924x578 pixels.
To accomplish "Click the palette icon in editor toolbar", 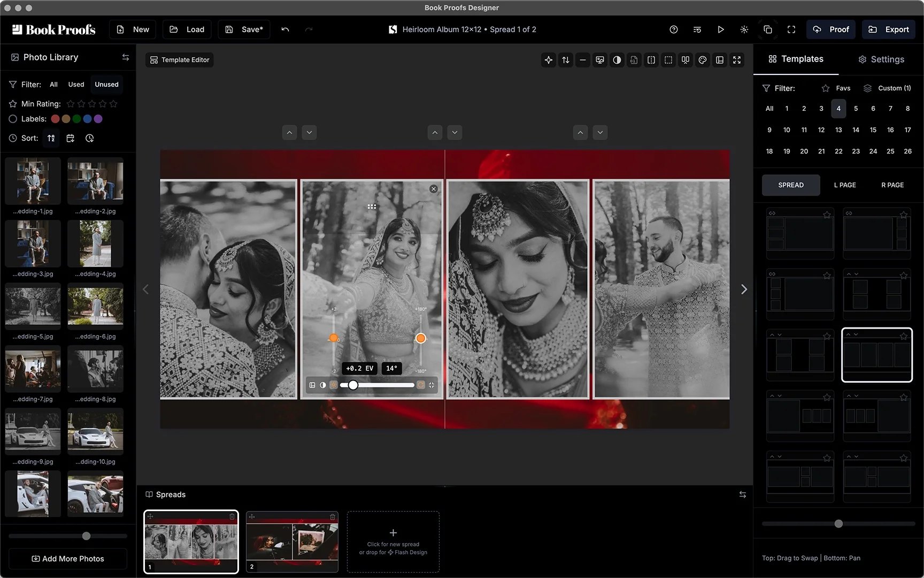I will tap(703, 60).
